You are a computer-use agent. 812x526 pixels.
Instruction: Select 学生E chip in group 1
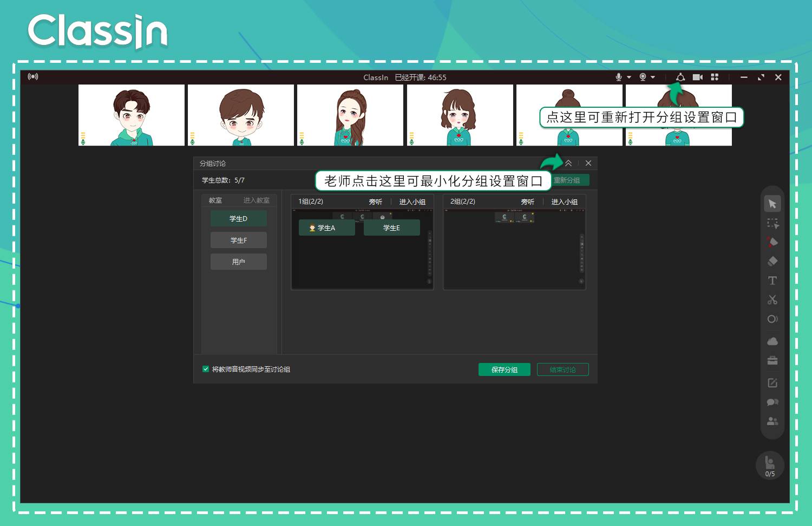pos(392,228)
